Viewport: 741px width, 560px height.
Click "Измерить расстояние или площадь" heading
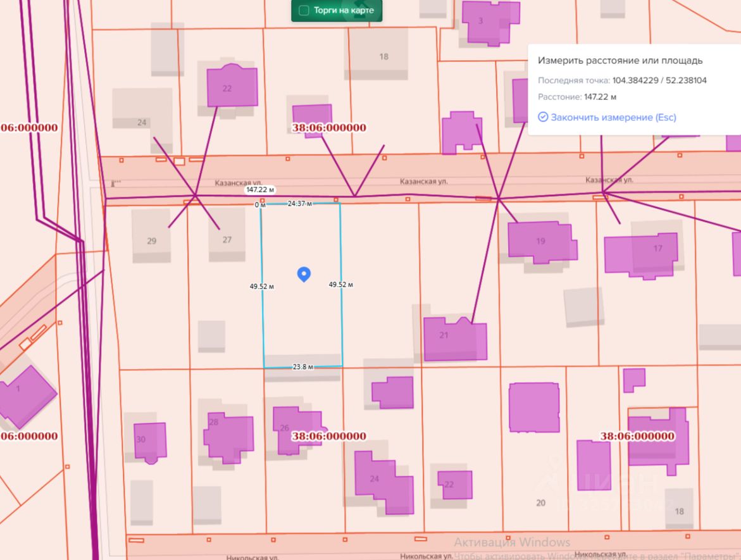[x=620, y=61]
